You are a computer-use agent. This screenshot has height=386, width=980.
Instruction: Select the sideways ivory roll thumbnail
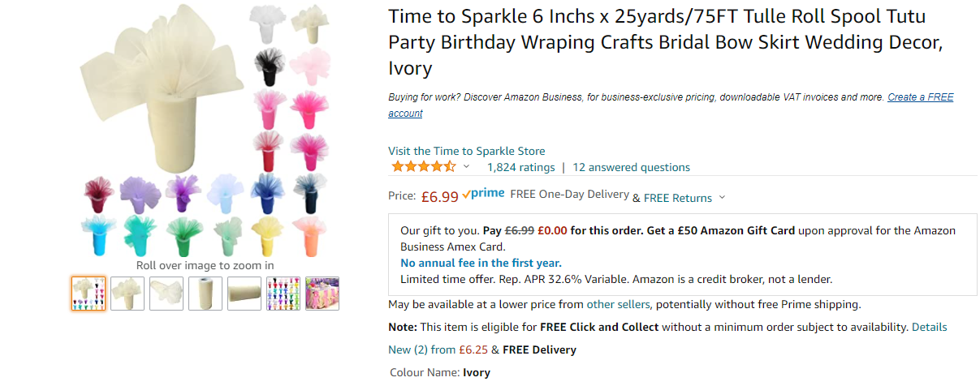244,294
